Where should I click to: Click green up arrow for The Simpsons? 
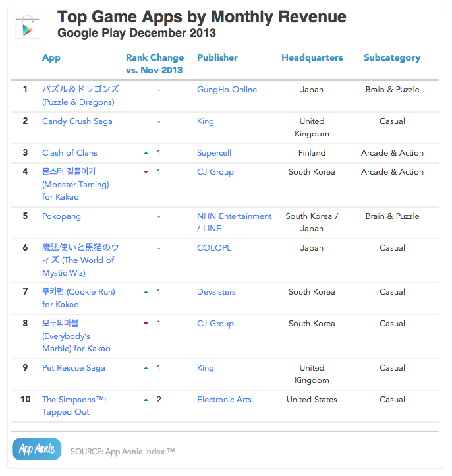click(146, 400)
